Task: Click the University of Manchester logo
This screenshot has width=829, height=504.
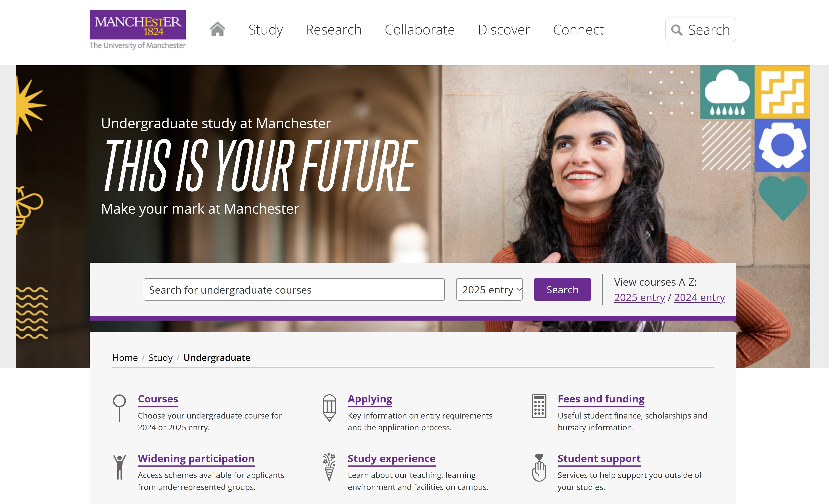Action: point(137,30)
